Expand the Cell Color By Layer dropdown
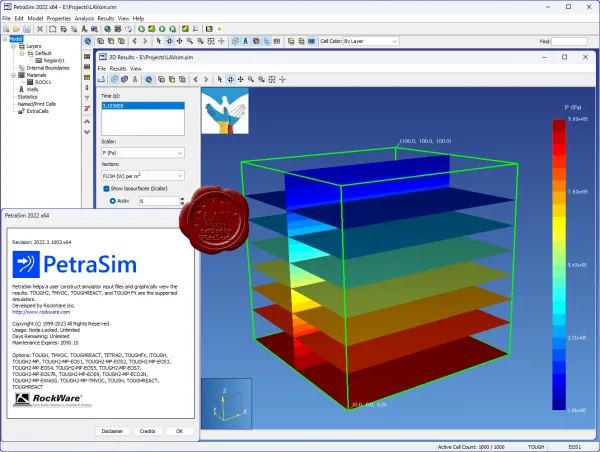The width and height of the screenshot is (600, 452). [371, 41]
